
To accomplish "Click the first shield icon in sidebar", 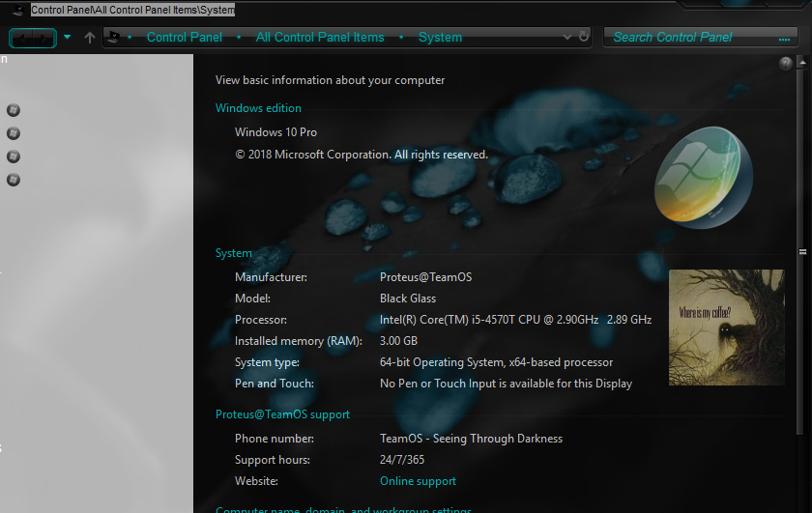I will point(14,110).
